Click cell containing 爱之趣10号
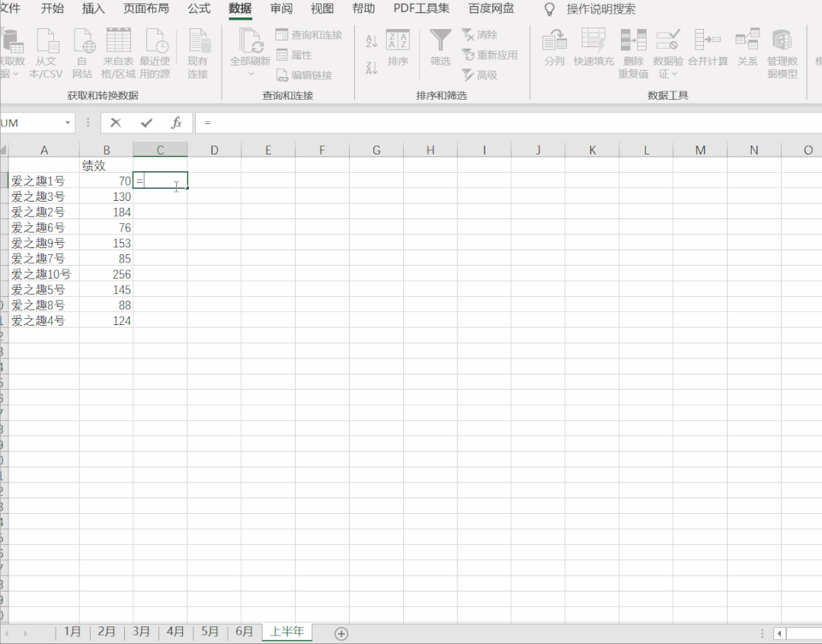The width and height of the screenshot is (822, 644). click(44, 274)
